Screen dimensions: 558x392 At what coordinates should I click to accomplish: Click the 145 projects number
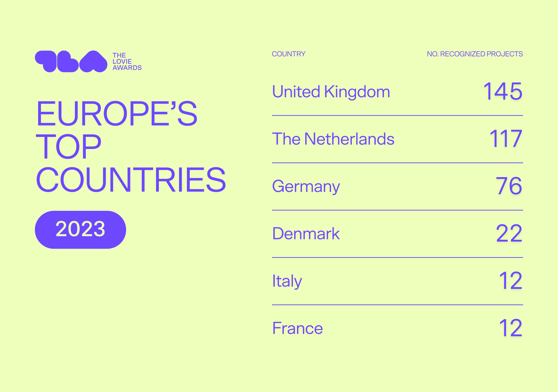503,91
